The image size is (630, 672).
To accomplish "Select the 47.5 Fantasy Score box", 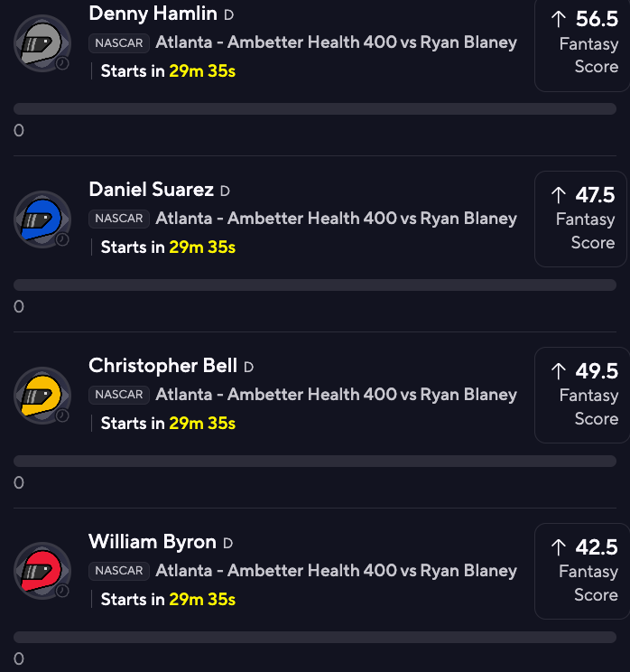I will (580, 219).
